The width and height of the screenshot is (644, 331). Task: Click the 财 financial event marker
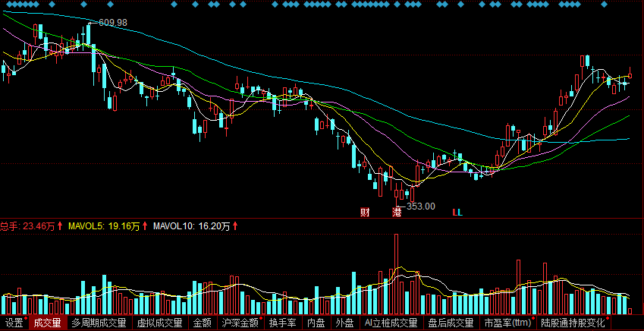(x=364, y=213)
